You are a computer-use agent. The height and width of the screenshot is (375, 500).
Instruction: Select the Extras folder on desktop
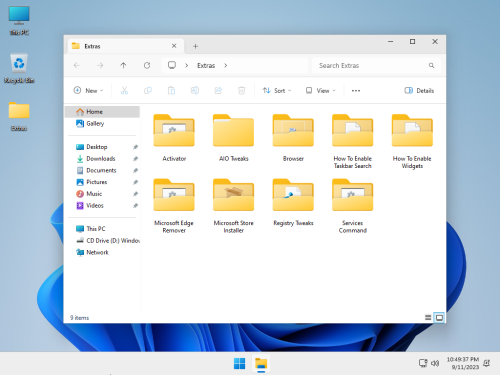[x=19, y=116]
